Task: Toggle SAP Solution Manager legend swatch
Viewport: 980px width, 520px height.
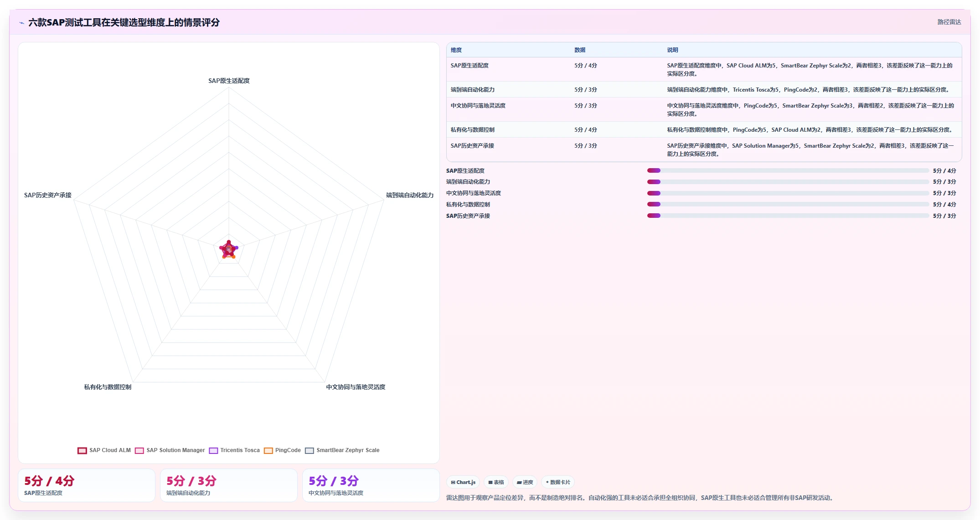Action: (139, 450)
